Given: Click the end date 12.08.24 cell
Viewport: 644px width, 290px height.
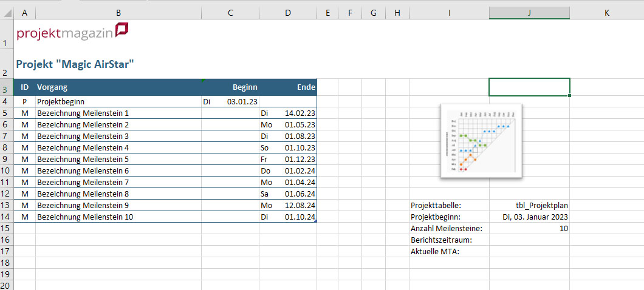Looking at the screenshot, I should coord(288,205).
